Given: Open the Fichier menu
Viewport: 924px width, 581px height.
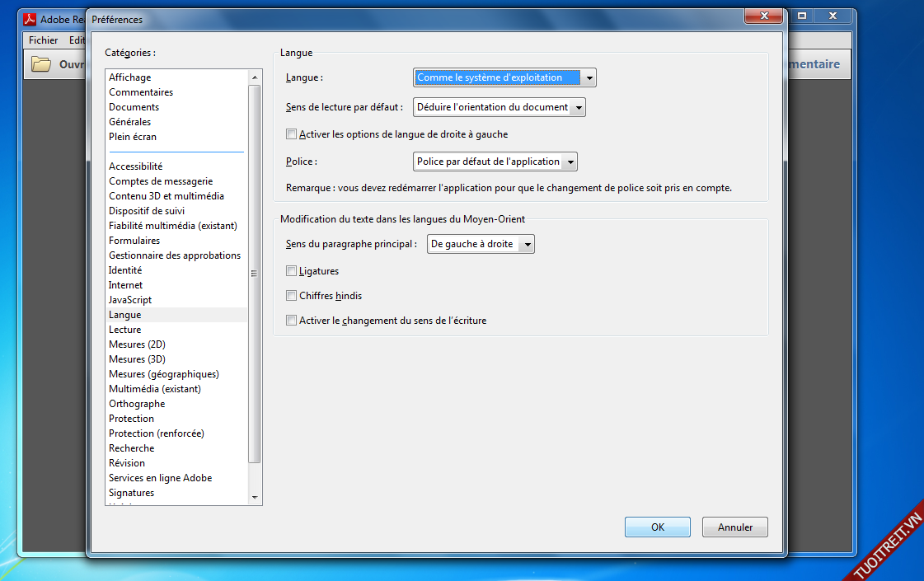Looking at the screenshot, I should 44,40.
